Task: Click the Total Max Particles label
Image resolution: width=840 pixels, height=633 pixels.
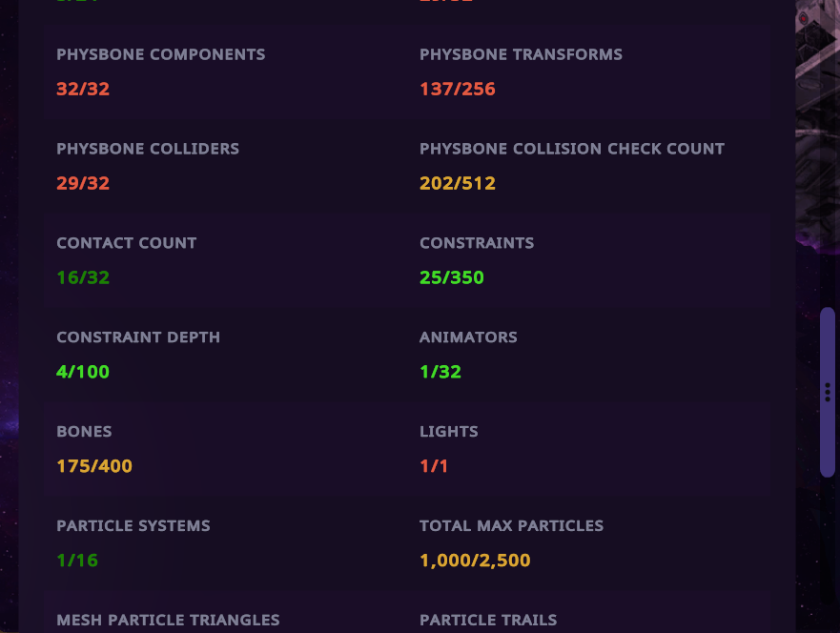Action: (512, 526)
